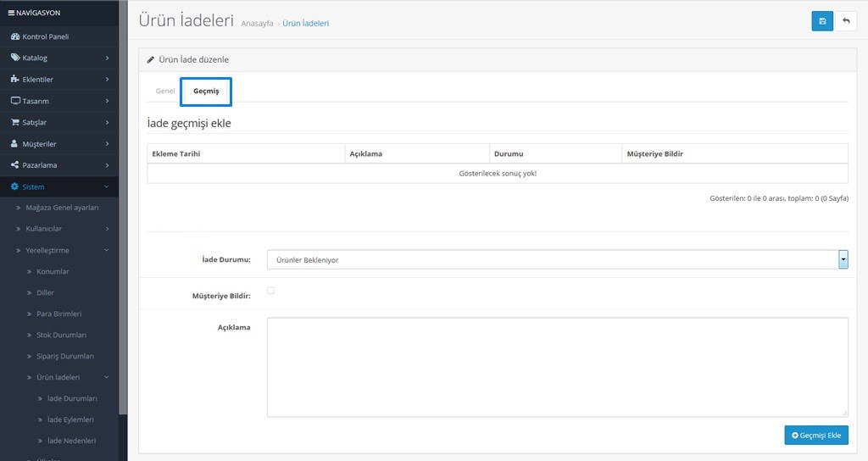This screenshot has width=868, height=461.
Task: Click the Pazarlama share icon
Action: click(15, 165)
